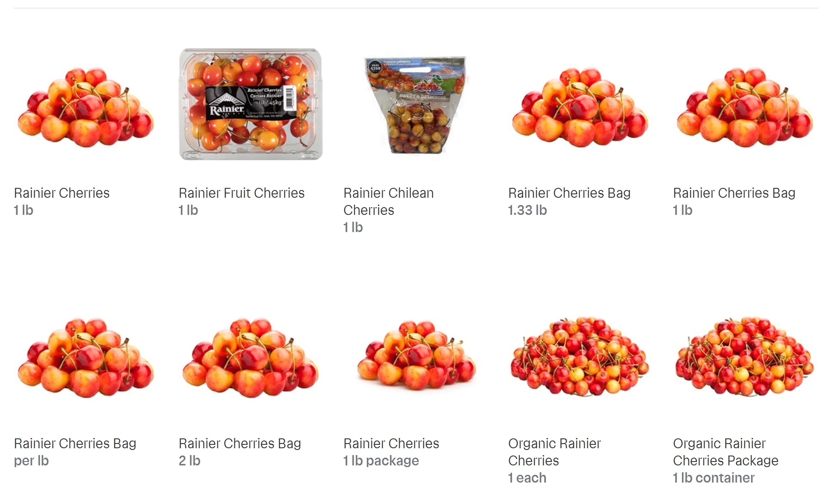
Task: Click the '1 lb container' size text
Action: pyautogui.click(x=713, y=478)
